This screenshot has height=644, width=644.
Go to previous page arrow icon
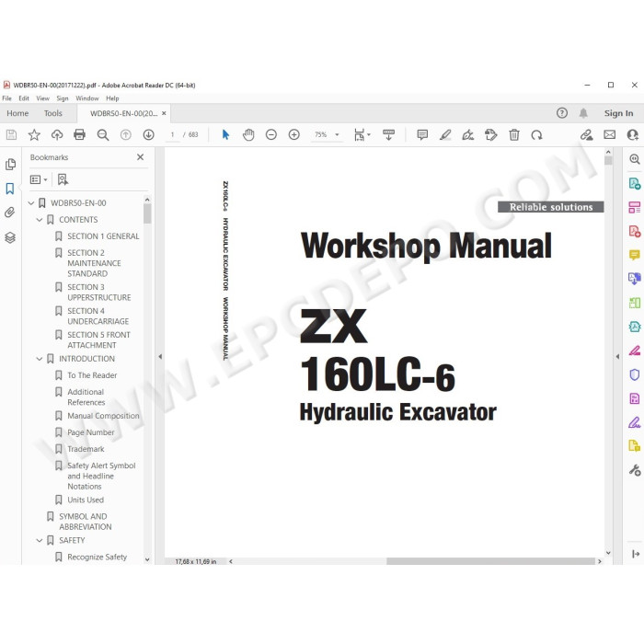pos(126,134)
